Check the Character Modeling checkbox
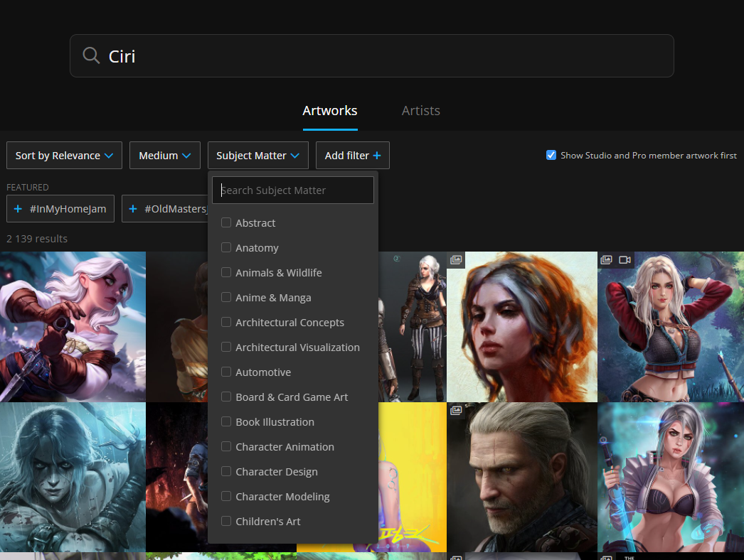 point(226,497)
